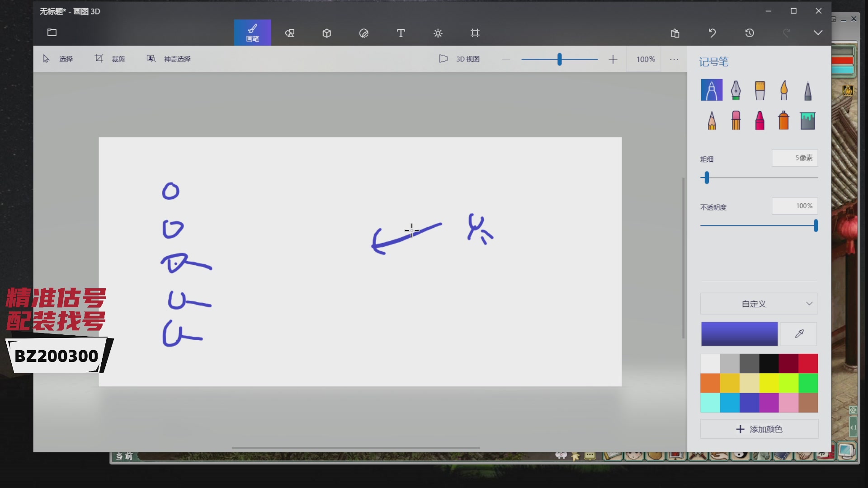The height and width of the screenshot is (488, 868).
Task: Click the thickness pixel input field
Action: (794, 158)
